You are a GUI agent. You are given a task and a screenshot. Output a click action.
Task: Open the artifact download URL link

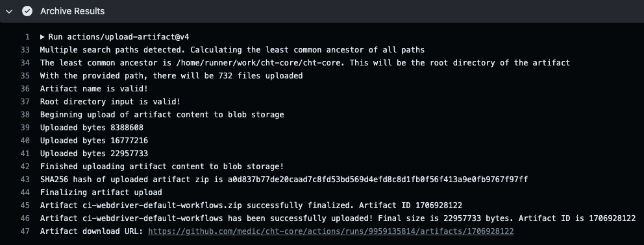tap(330, 231)
